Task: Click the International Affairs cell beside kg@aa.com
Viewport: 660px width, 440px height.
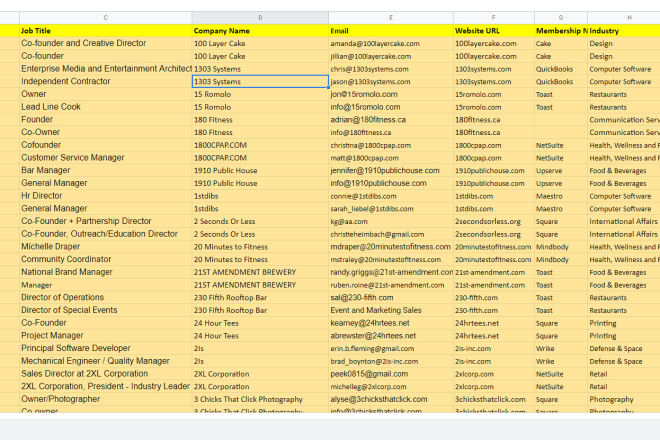Action: [624, 221]
